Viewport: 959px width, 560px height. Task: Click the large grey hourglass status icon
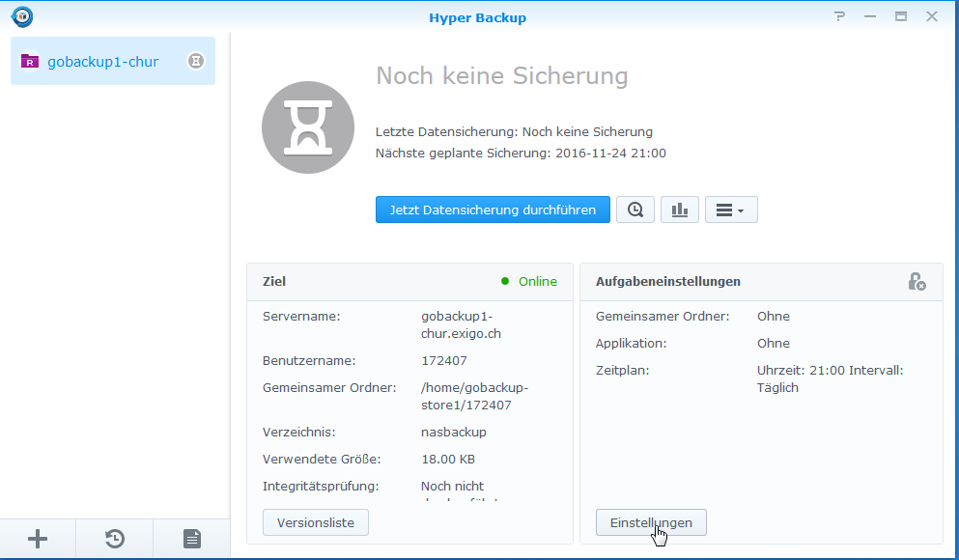click(308, 127)
